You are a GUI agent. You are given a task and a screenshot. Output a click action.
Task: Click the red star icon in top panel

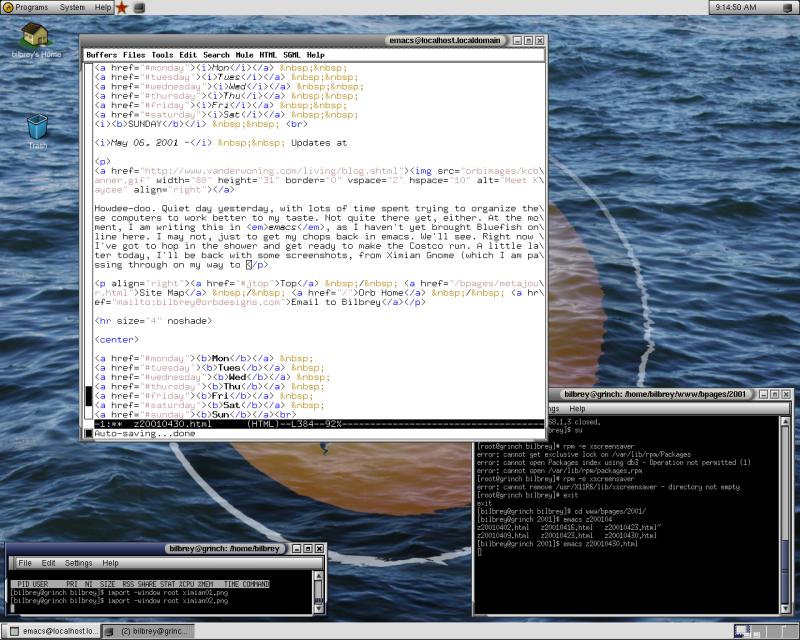pos(121,7)
